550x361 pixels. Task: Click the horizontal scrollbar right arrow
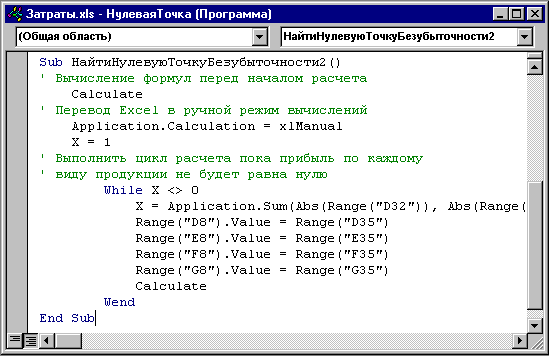click(519, 340)
